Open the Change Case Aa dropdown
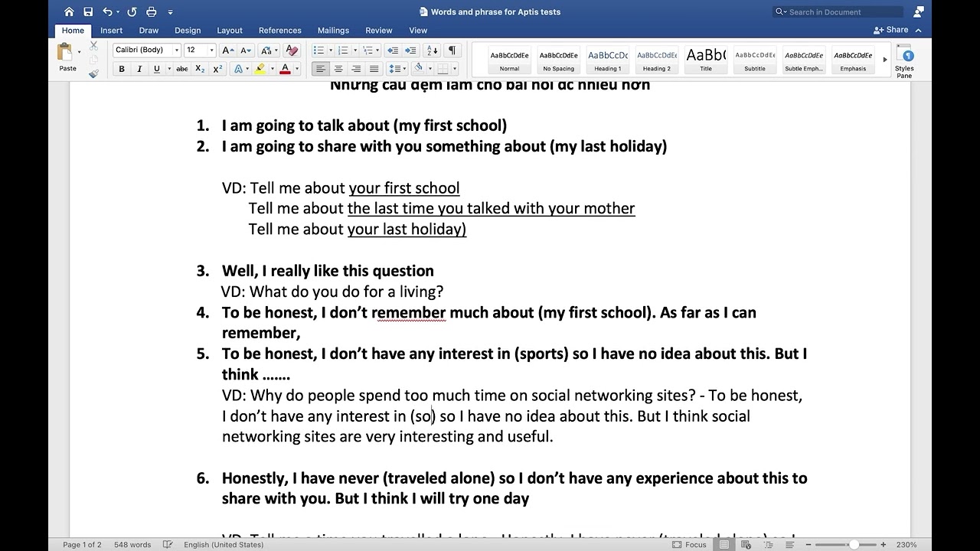Viewport: 980px width, 551px height. pos(269,50)
